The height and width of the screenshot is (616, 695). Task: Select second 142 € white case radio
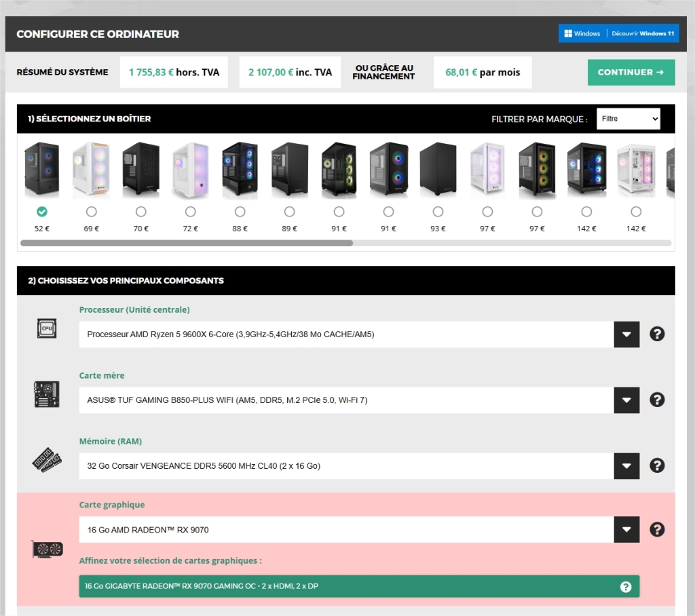[x=636, y=212]
